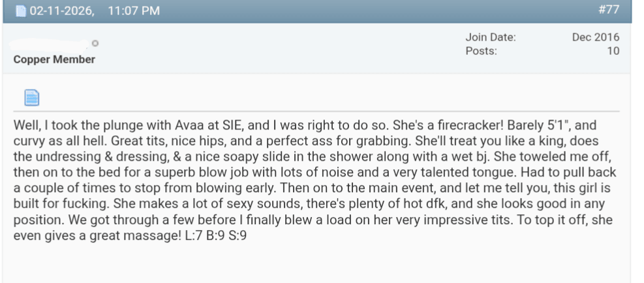Click the separator line under the post icon
Viewport: 644px width, 283px height.
click(x=313, y=111)
